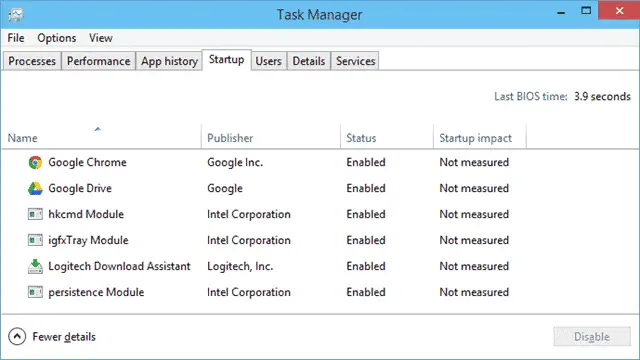The image size is (640, 360).
Task: Click Intel Corporation in the persistence row
Action: point(249,292)
